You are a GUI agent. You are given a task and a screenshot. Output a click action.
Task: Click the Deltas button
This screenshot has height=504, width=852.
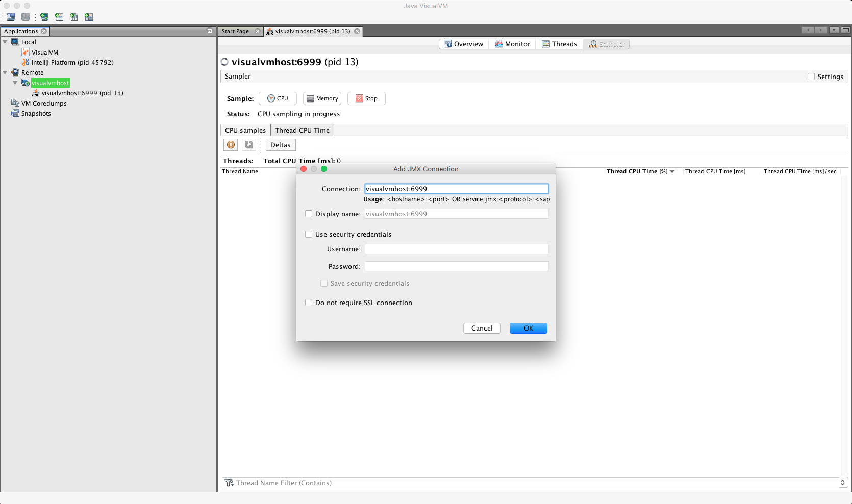point(281,145)
